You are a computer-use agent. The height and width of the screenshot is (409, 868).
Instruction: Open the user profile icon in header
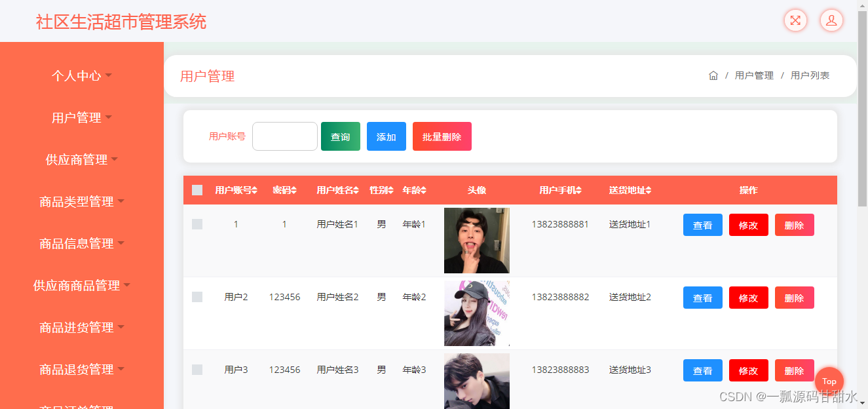click(x=831, y=20)
